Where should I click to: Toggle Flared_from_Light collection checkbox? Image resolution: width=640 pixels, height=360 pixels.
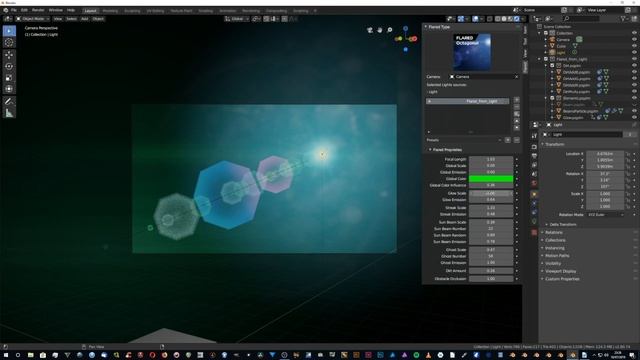tap(546, 59)
